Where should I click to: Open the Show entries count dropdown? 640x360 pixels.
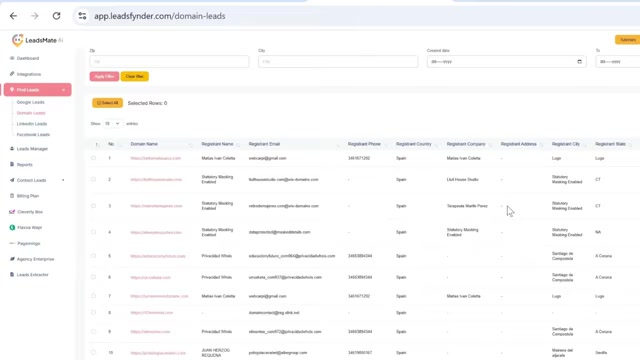click(x=112, y=123)
